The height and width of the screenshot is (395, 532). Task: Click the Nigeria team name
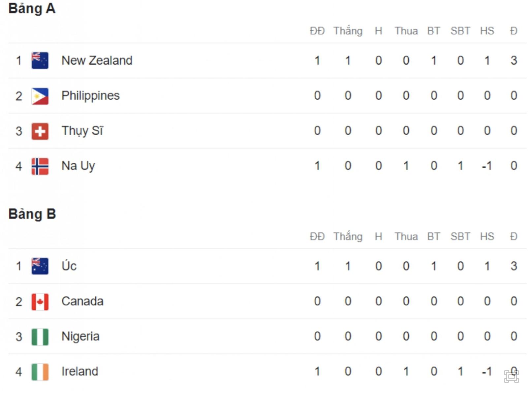(x=80, y=336)
